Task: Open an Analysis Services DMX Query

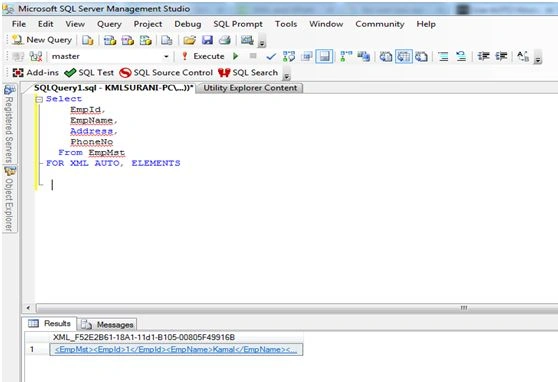Action: click(x=127, y=40)
